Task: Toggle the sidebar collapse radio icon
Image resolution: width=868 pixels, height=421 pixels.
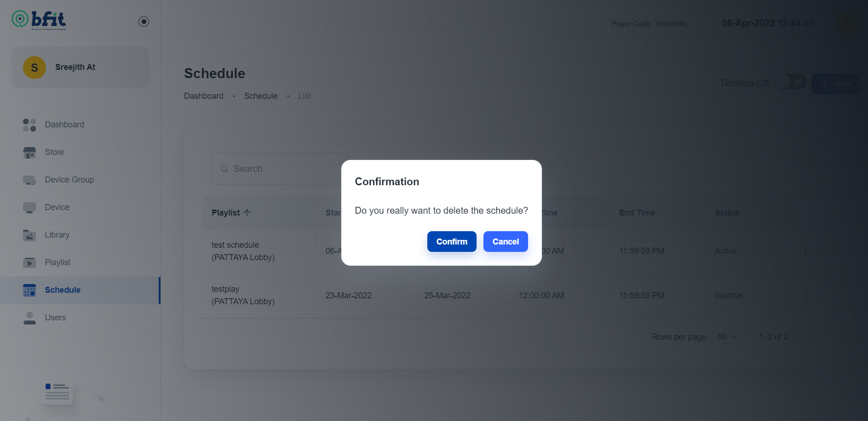Action: tap(144, 22)
